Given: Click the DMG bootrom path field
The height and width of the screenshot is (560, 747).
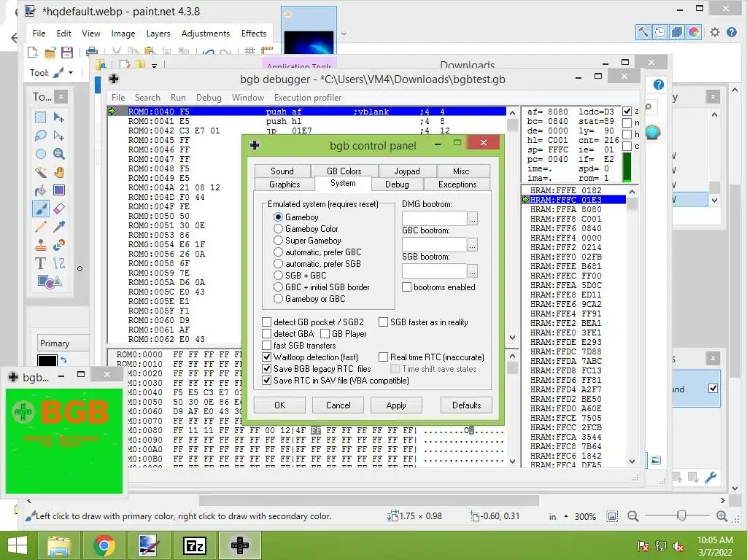Looking at the screenshot, I should tap(434, 219).
